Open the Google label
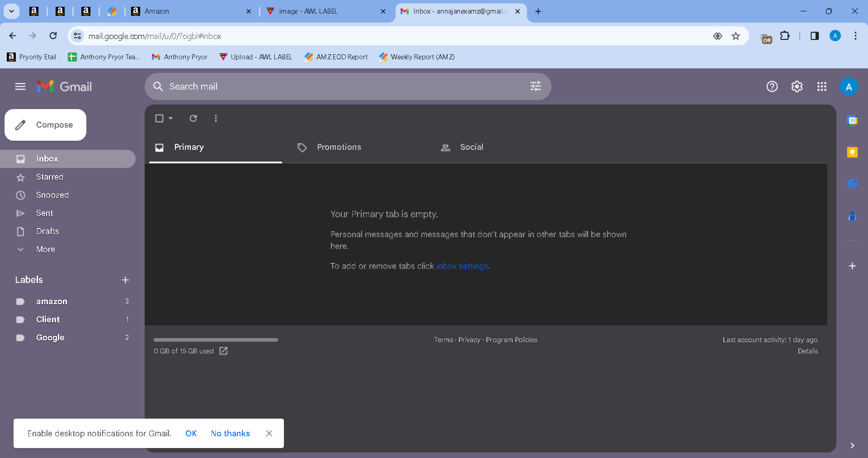 68,338
